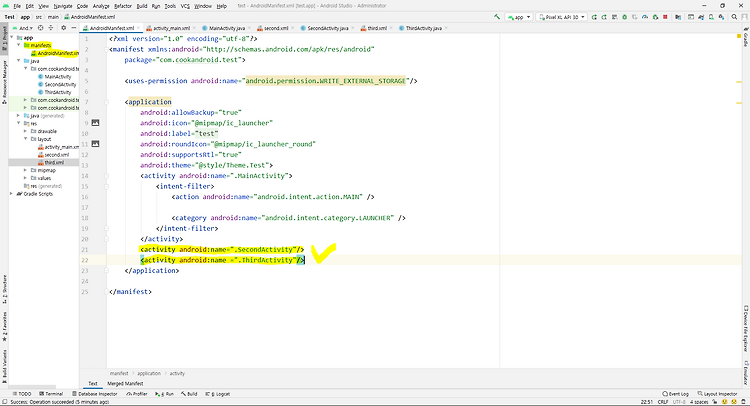Open the Profiler tool window
Image resolution: width=750 pixels, height=406 pixels.
tap(137, 394)
